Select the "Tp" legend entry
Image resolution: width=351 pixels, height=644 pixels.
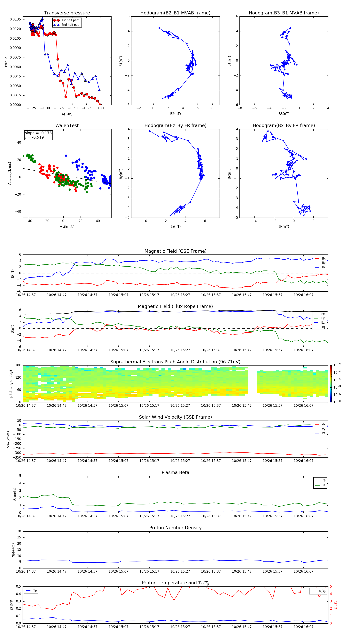(31, 591)
